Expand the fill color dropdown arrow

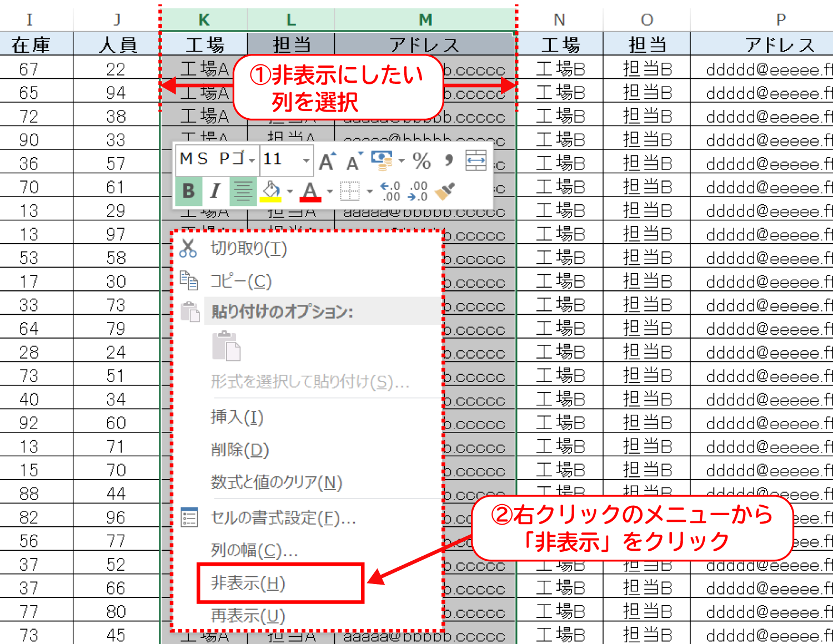click(289, 191)
